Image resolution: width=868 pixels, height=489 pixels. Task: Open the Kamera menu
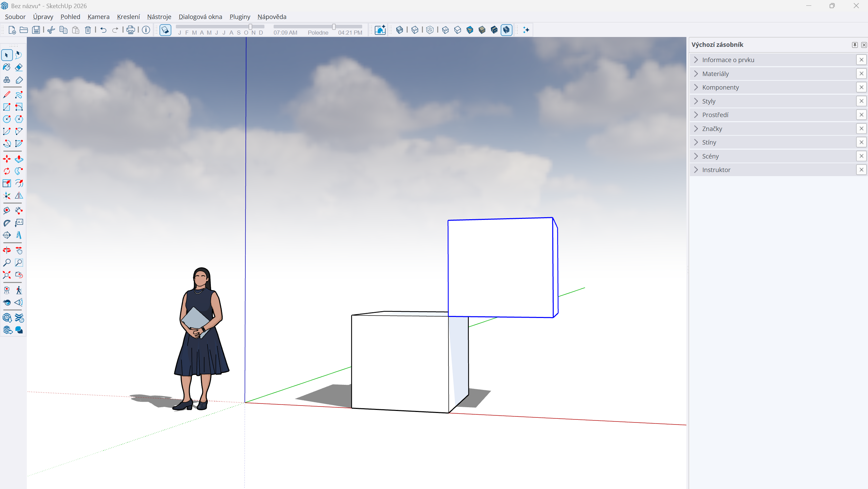[x=98, y=17]
